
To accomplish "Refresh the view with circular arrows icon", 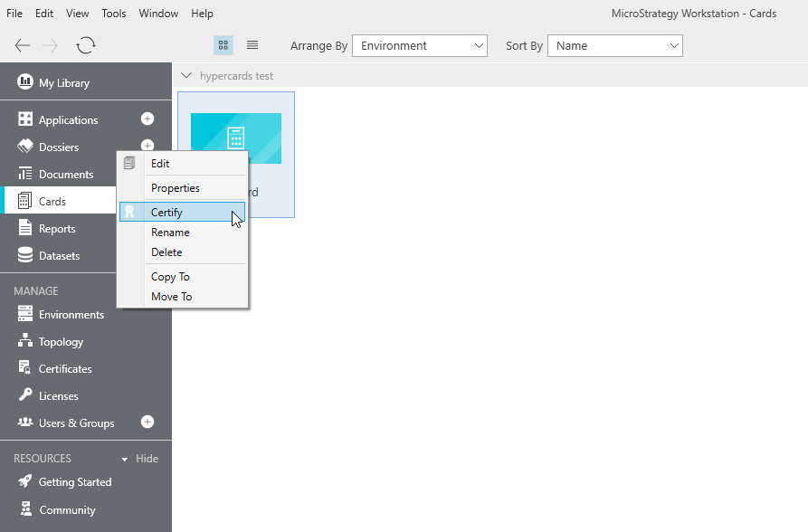I will pos(86,45).
